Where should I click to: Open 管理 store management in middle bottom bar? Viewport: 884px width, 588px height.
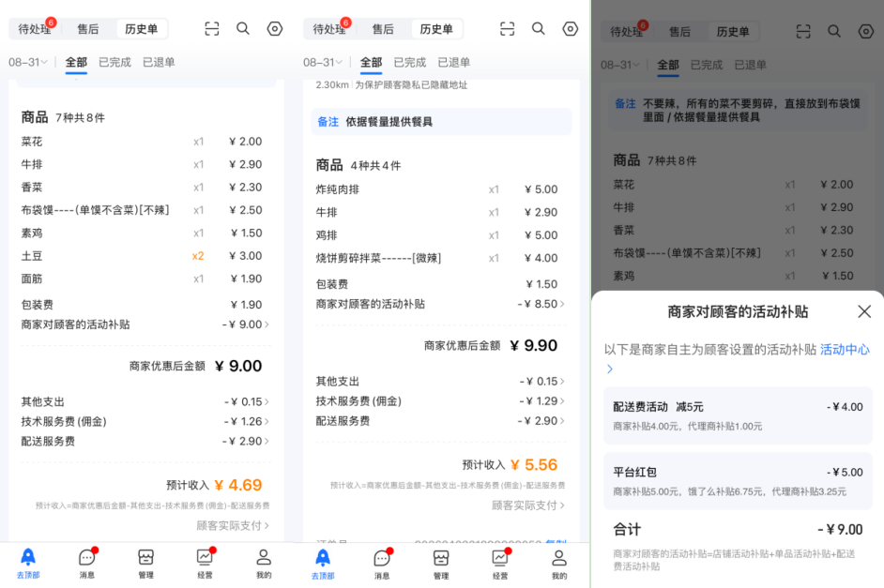click(x=441, y=564)
